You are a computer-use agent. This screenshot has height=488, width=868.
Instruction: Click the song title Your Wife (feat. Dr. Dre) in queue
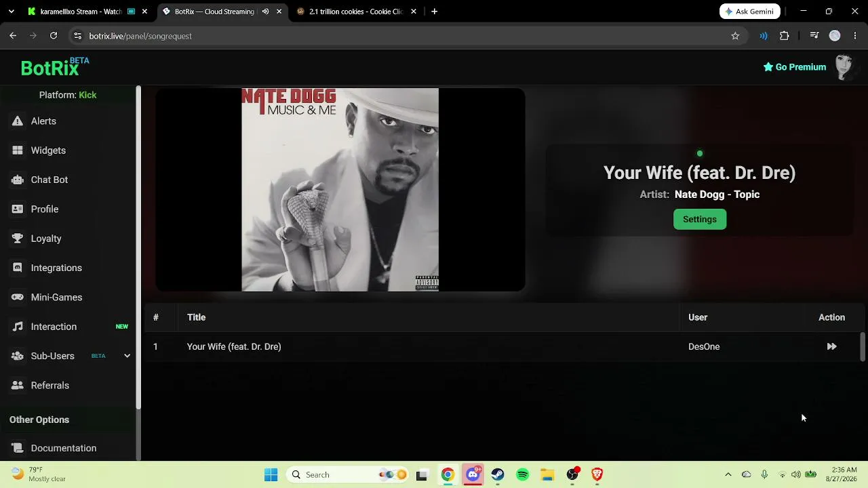click(x=234, y=346)
